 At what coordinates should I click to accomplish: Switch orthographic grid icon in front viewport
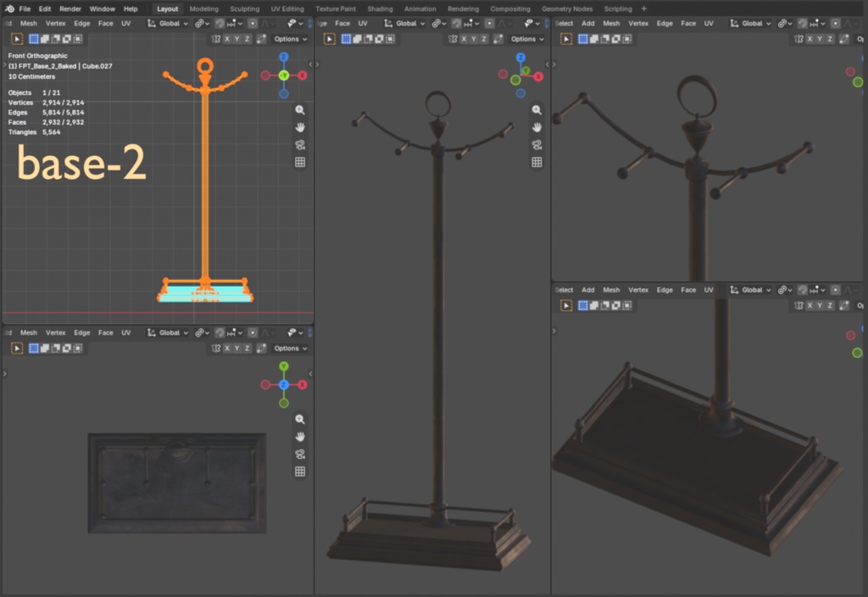pos(300,162)
